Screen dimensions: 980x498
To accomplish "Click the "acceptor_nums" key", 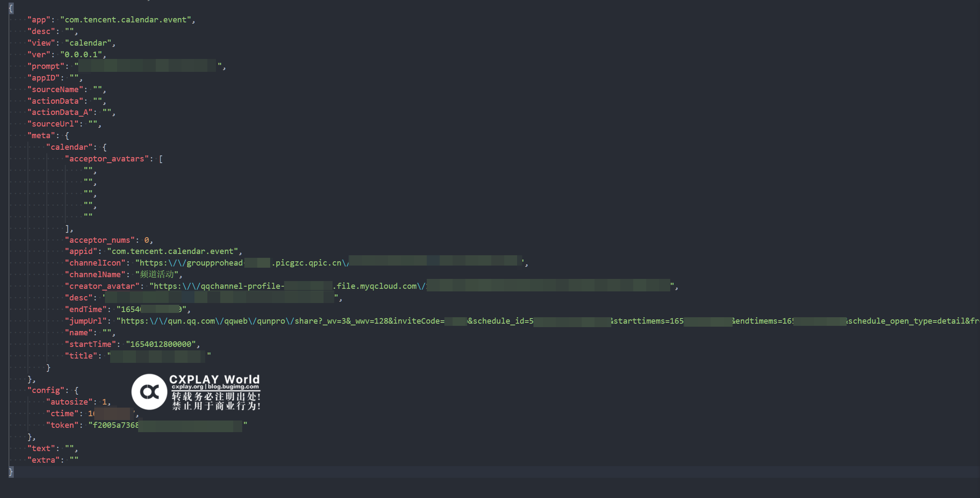I will 100,240.
